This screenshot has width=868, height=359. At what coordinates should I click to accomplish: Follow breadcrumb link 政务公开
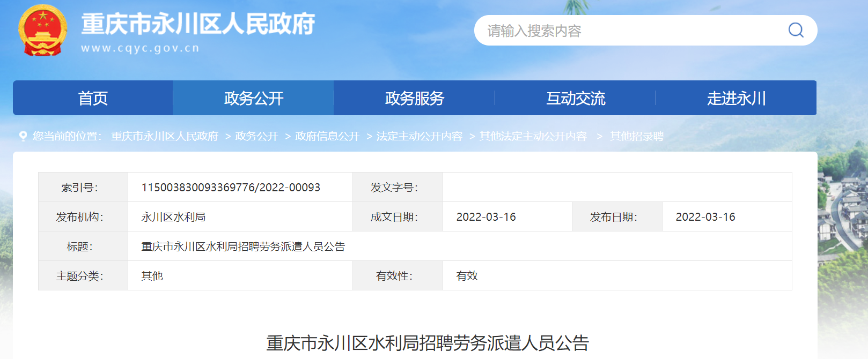pyautogui.click(x=256, y=136)
